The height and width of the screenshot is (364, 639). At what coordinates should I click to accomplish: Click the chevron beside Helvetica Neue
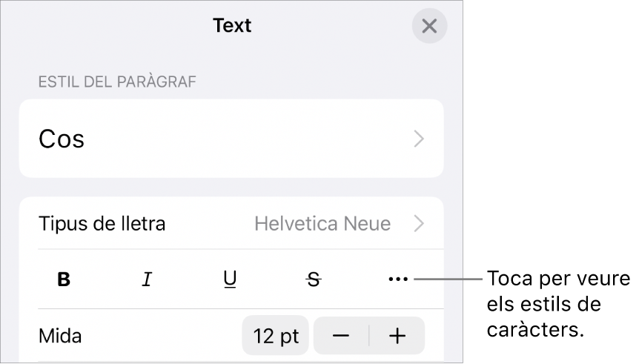(420, 223)
